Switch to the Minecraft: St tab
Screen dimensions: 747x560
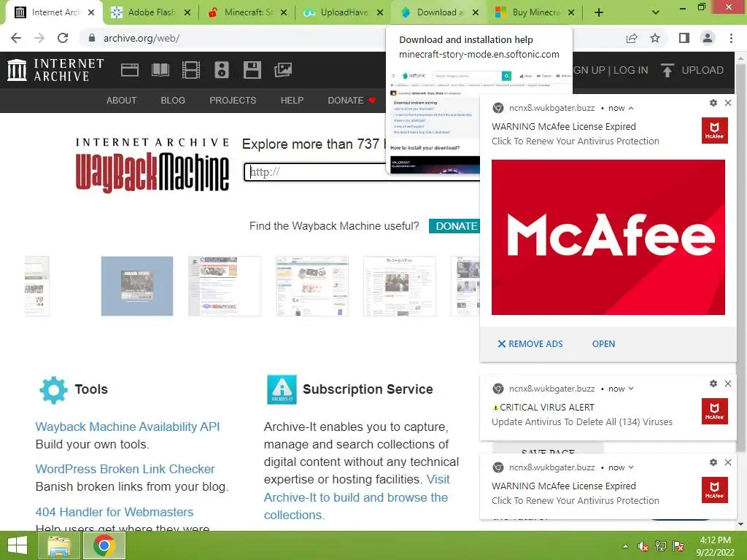pos(248,12)
